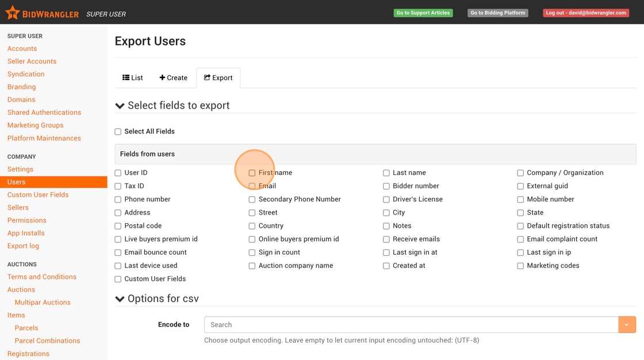This screenshot has height=360, width=644.
Task: Go to Export log in sidebar
Action: pos(23,246)
